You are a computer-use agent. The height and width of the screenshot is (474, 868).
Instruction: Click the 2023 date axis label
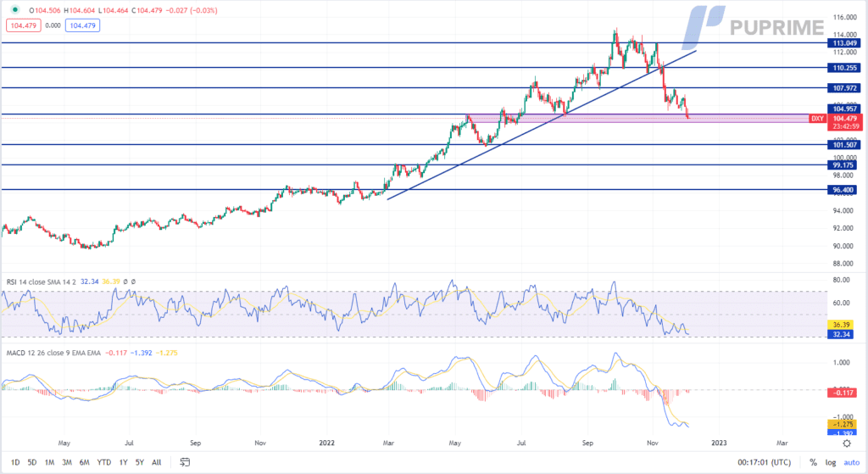click(x=719, y=443)
